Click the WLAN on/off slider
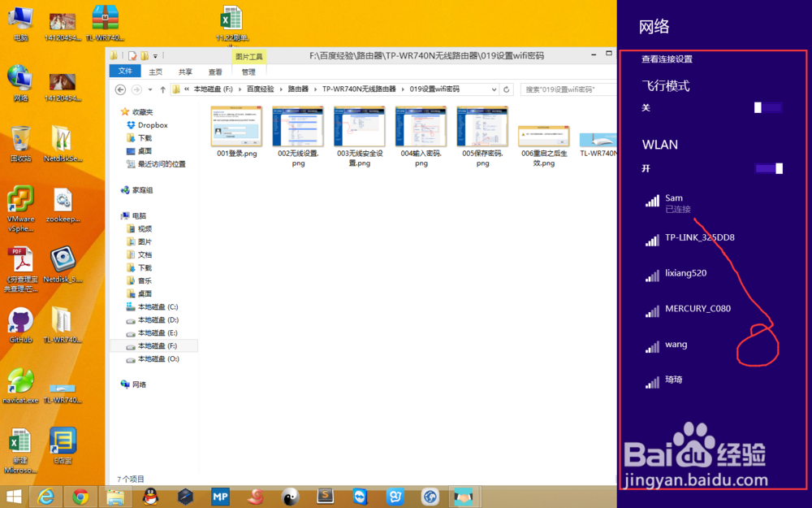This screenshot has width=812, height=508. [x=767, y=169]
